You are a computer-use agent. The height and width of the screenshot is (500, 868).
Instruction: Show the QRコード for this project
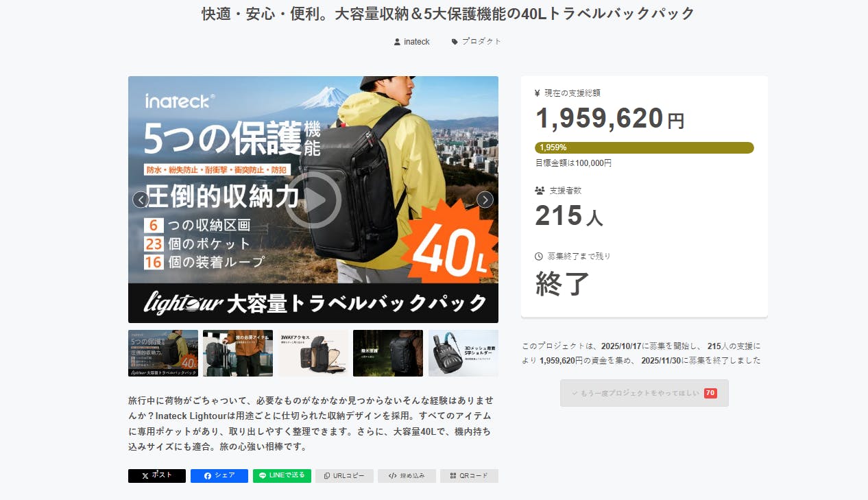[469, 476]
